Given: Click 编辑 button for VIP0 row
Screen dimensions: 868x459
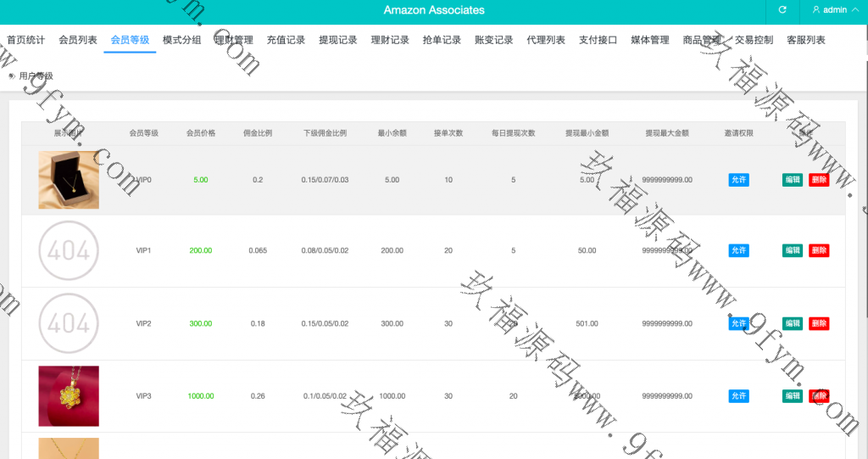Looking at the screenshot, I should point(792,180).
